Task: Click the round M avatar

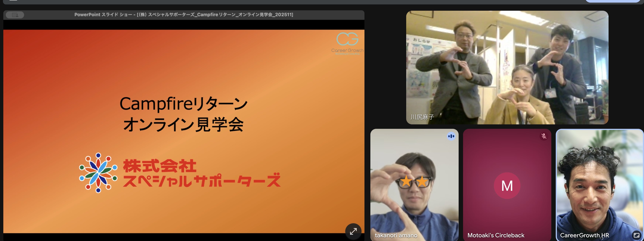Action: [x=507, y=186]
